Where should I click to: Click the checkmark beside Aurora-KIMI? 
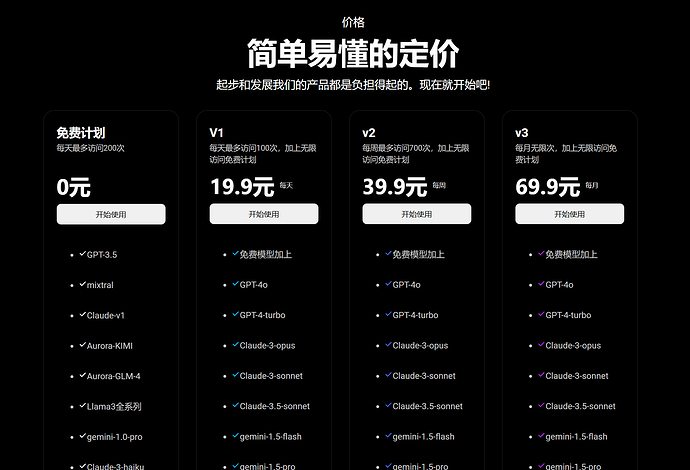click(82, 345)
